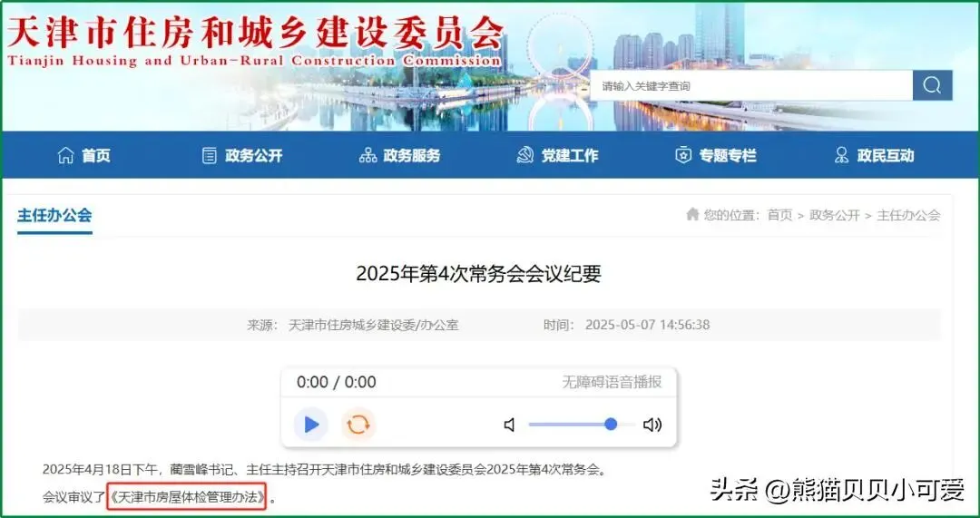Click the person icon beside 政民互动
This screenshot has width=980, height=518.
pyautogui.click(x=841, y=156)
